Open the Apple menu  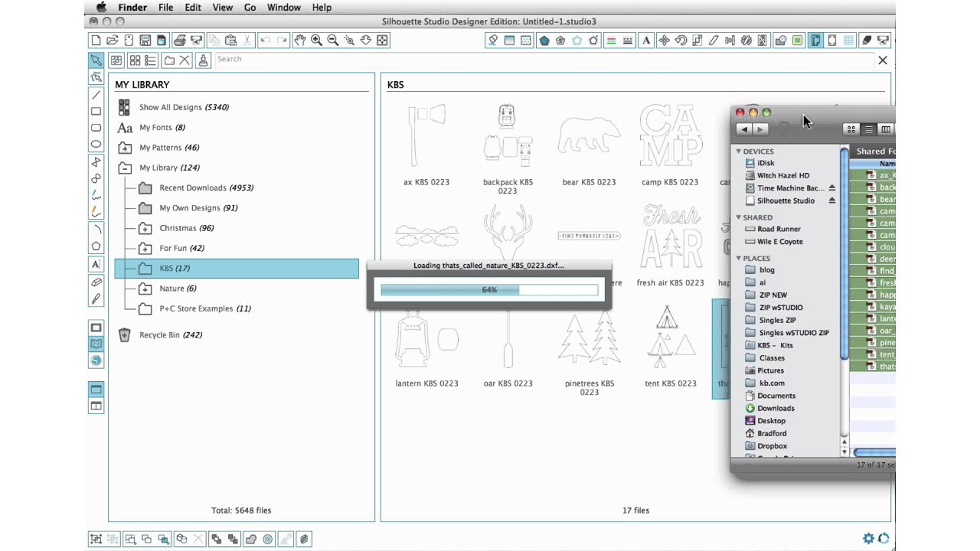[x=102, y=8]
